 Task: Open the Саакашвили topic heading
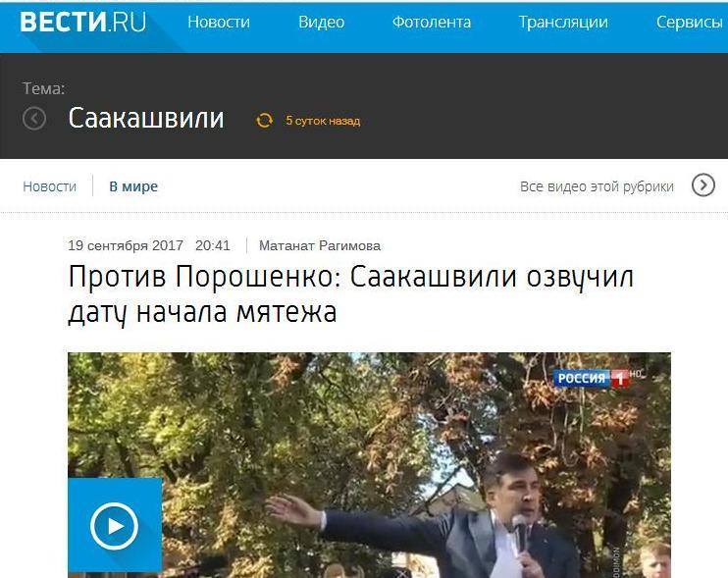(x=146, y=118)
